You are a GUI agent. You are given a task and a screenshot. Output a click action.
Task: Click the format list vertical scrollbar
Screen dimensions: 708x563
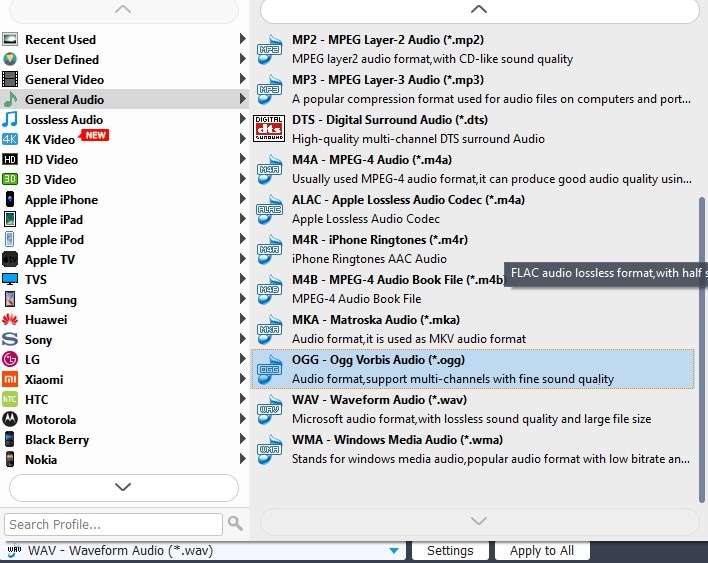[x=702, y=349]
